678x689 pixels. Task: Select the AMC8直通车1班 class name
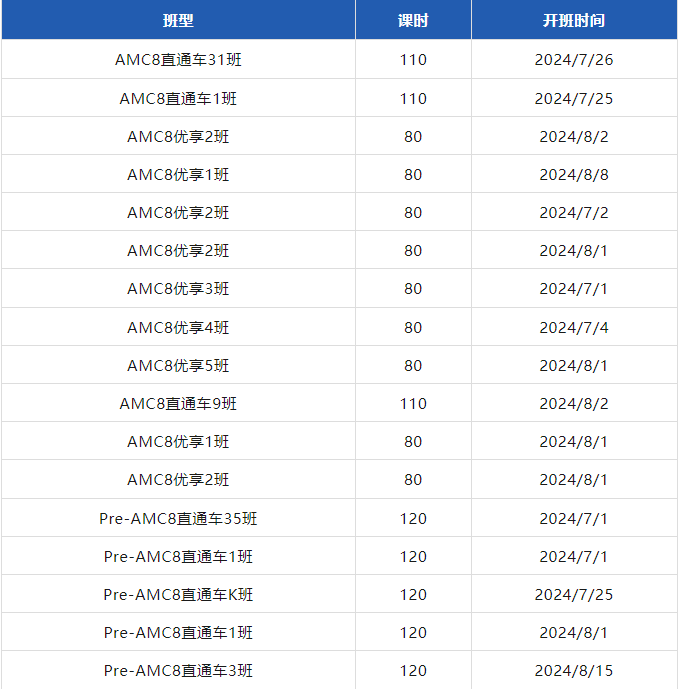(178, 98)
